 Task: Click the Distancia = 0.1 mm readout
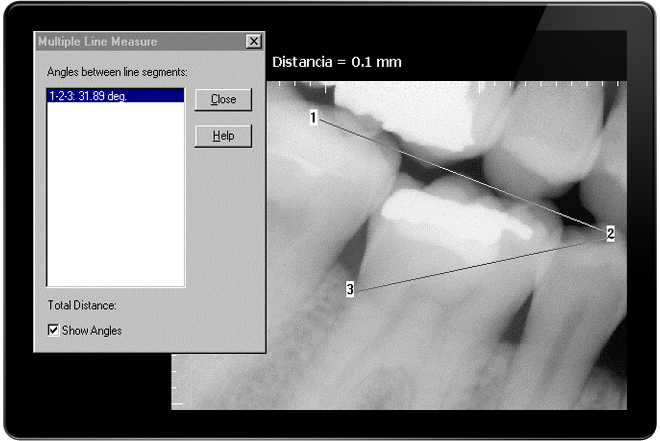(337, 62)
